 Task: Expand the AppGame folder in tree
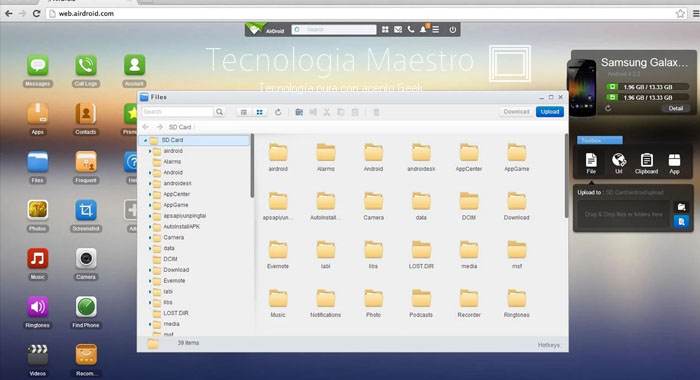[x=150, y=205]
